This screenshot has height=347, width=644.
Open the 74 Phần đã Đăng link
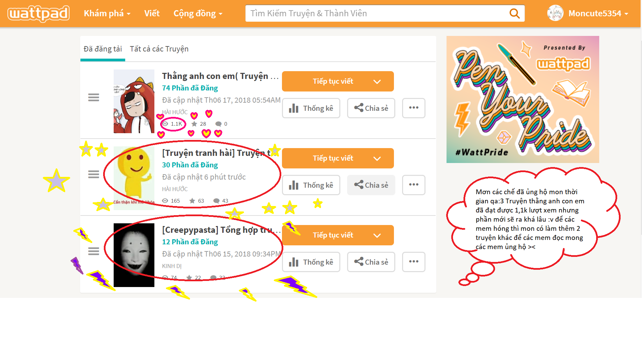[190, 88]
